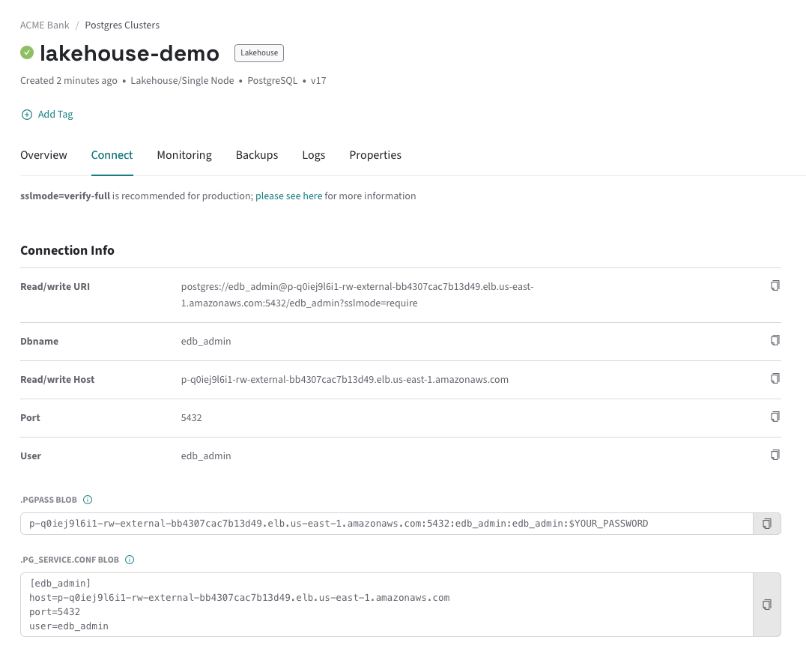Select the Connect tab
The height and width of the screenshot is (672, 806).
[112, 155]
